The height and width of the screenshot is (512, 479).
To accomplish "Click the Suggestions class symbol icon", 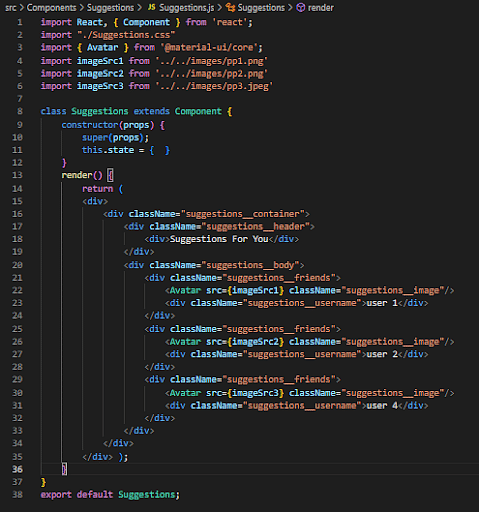I will (230, 7).
